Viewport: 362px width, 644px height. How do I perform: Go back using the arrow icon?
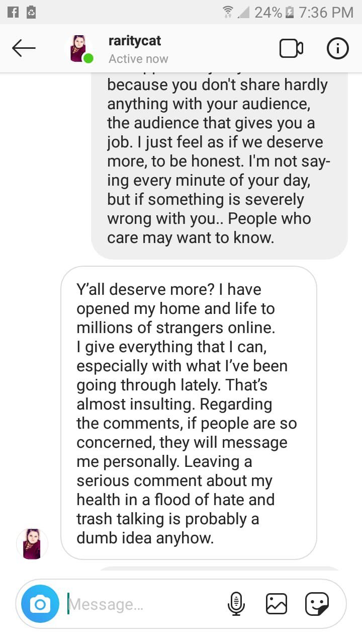(24, 49)
